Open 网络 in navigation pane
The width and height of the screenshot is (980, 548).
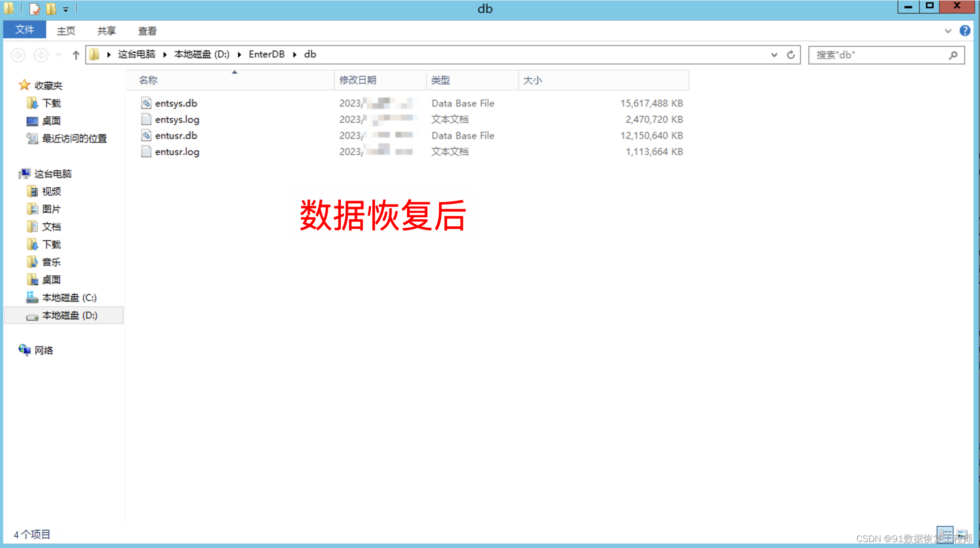(44, 350)
